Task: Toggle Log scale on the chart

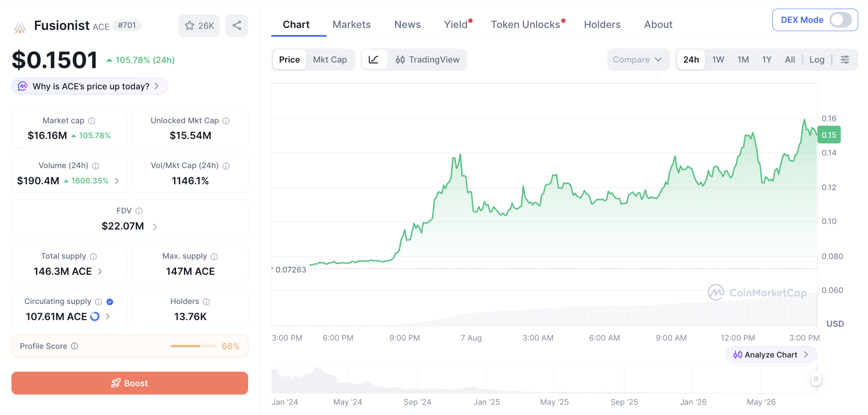Action: (817, 59)
